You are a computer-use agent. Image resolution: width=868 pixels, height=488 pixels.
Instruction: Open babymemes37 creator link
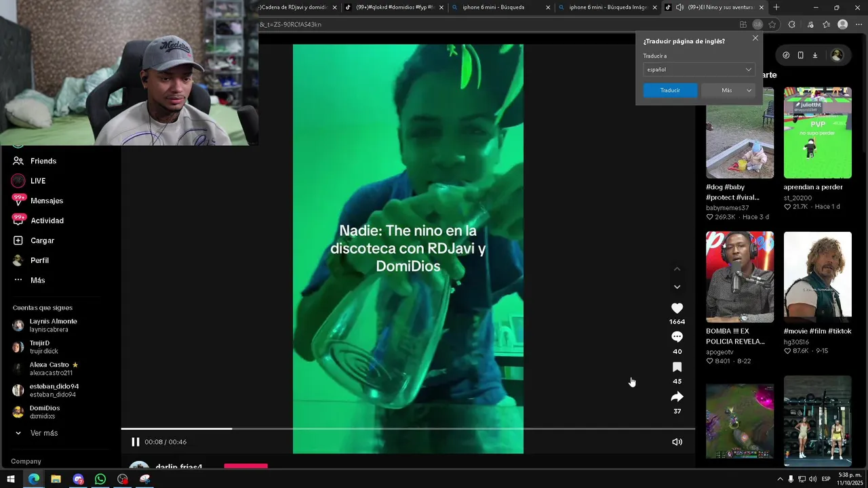[727, 208]
